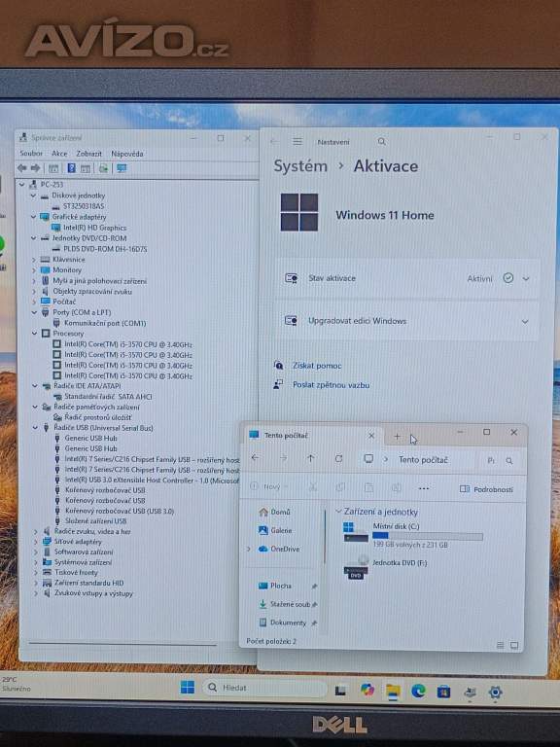Viewport: 560px width, 747px height.
Task: Click the monitor scan icon in Device Manager toolbar
Action: [122, 168]
